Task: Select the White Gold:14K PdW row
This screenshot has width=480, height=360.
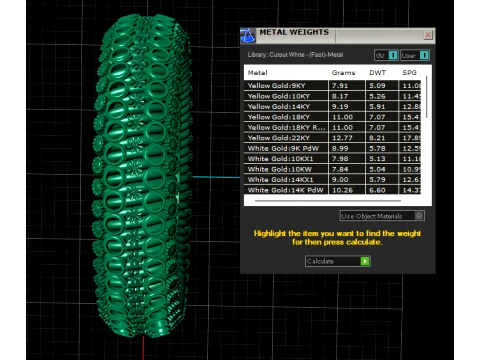Action: tap(332, 190)
